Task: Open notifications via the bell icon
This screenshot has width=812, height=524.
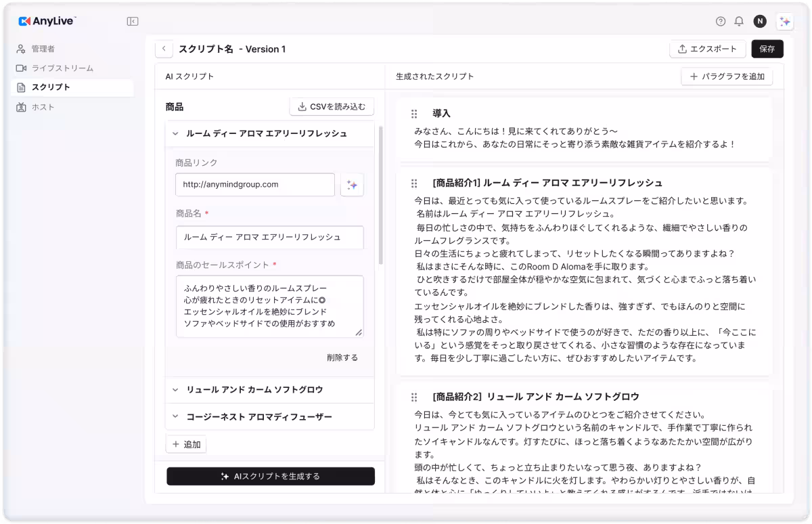Action: pyautogui.click(x=738, y=21)
